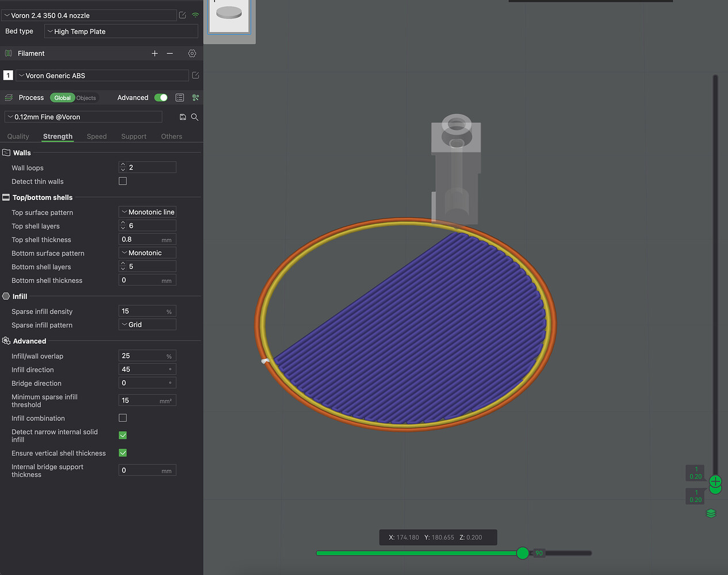This screenshot has height=575, width=728.
Task: Click the compare presets icon
Action: (x=196, y=98)
